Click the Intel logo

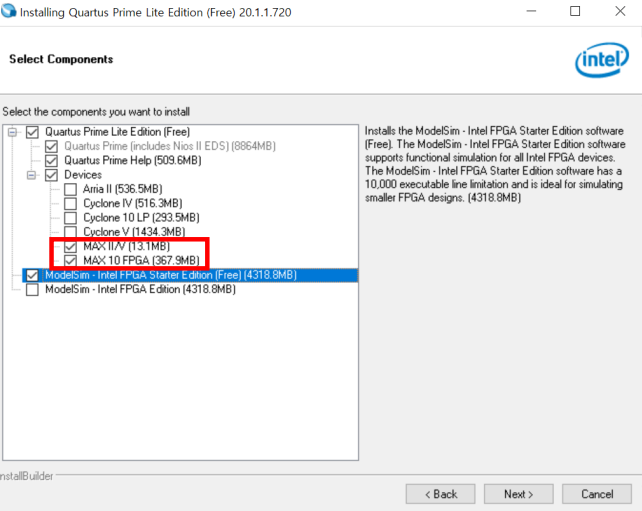pyautogui.click(x=602, y=60)
